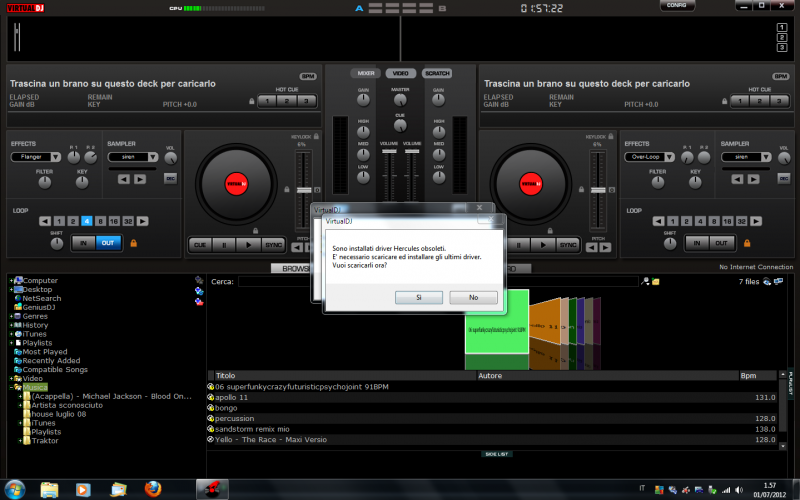
Task: Click the MASTER volume knob
Action: [x=401, y=100]
